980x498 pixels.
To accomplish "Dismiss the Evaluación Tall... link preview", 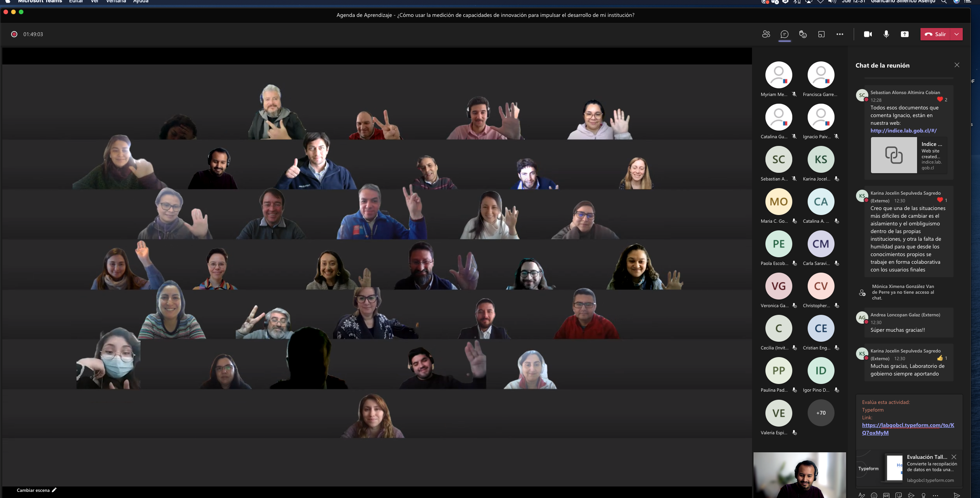I will tap(954, 457).
